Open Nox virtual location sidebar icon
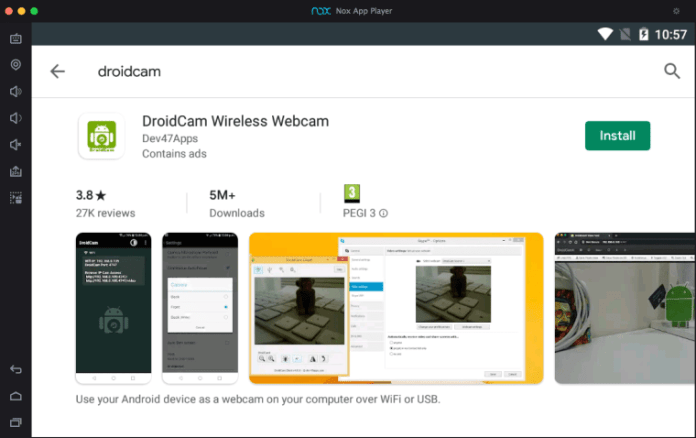The width and height of the screenshot is (696, 438). tap(16, 65)
